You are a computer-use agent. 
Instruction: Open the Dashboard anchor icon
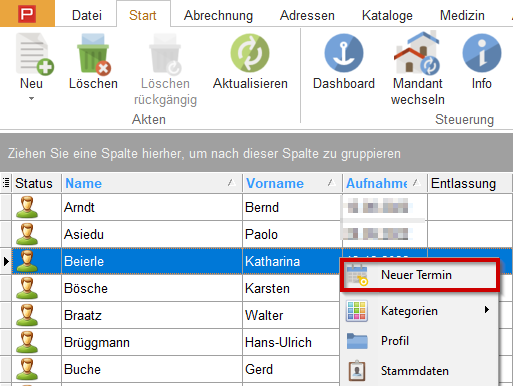pos(344,53)
